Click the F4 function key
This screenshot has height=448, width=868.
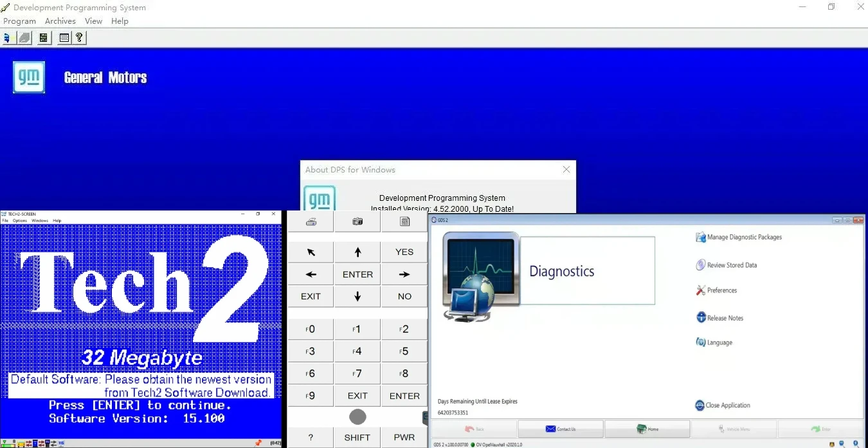357,351
